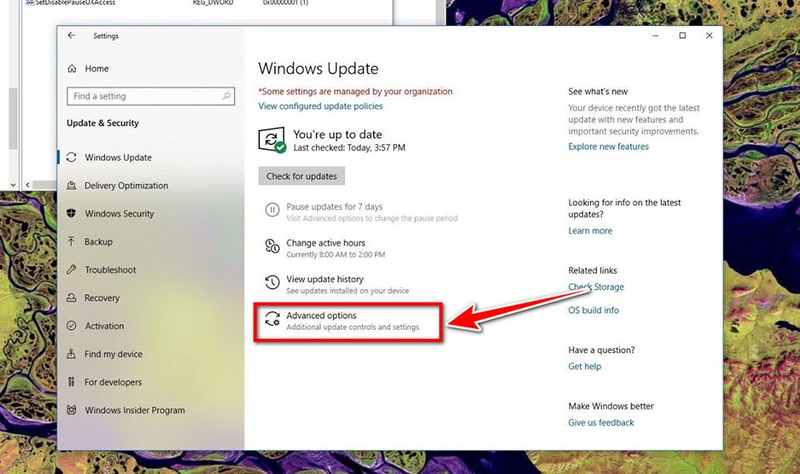The width and height of the screenshot is (800, 474).
Task: Open the Check Storage link
Action: coord(596,287)
